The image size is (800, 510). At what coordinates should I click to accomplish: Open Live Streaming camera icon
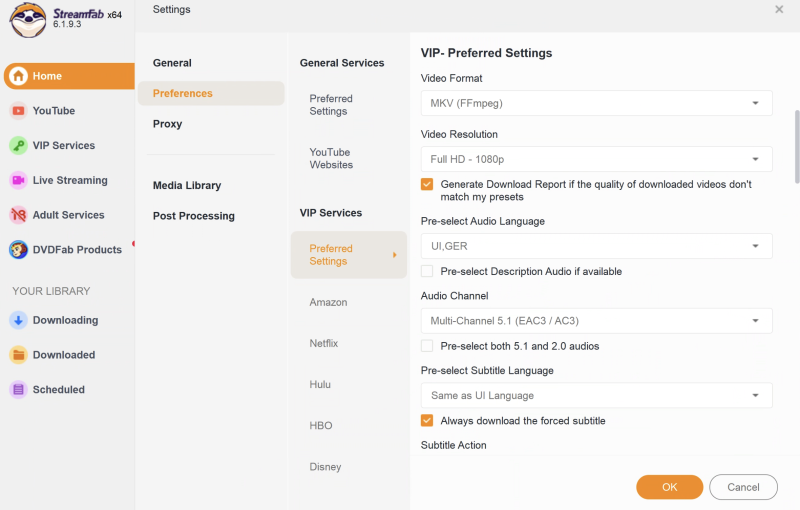coord(18,180)
